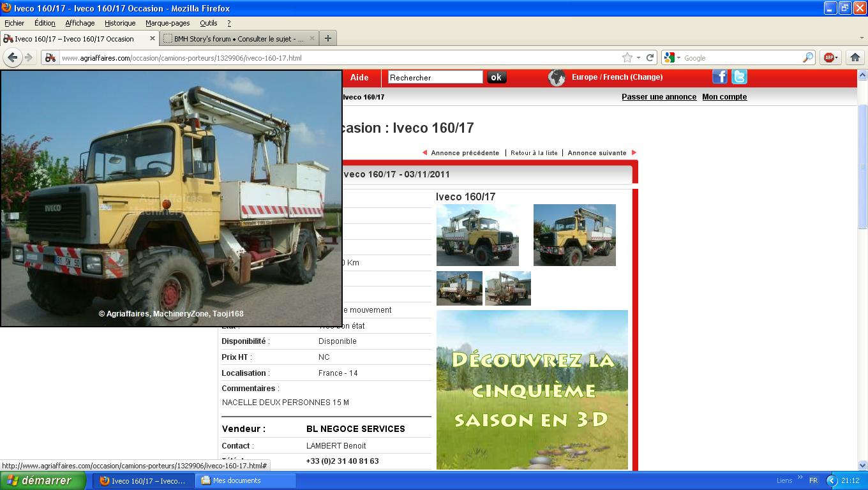Open the Twitter icon link

(739, 77)
